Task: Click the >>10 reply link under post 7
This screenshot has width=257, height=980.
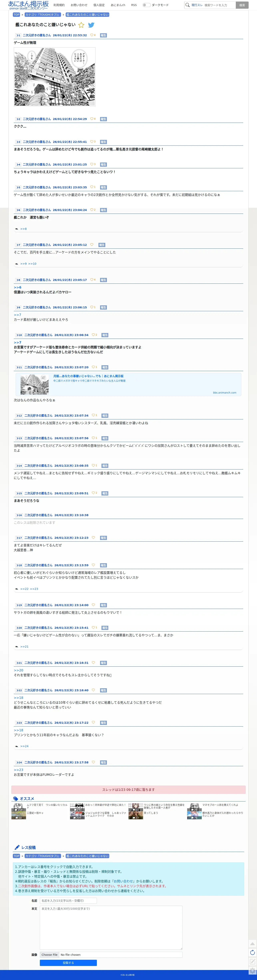Action: [x=32, y=264]
